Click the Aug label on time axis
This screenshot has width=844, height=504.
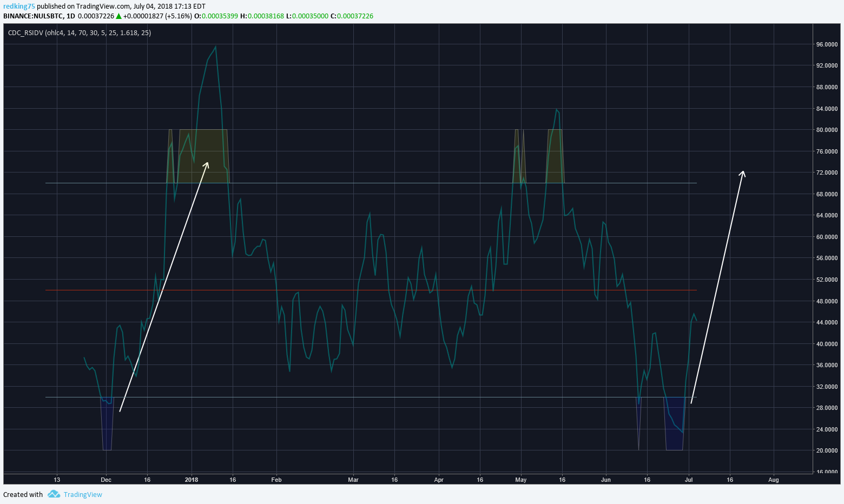(774, 480)
